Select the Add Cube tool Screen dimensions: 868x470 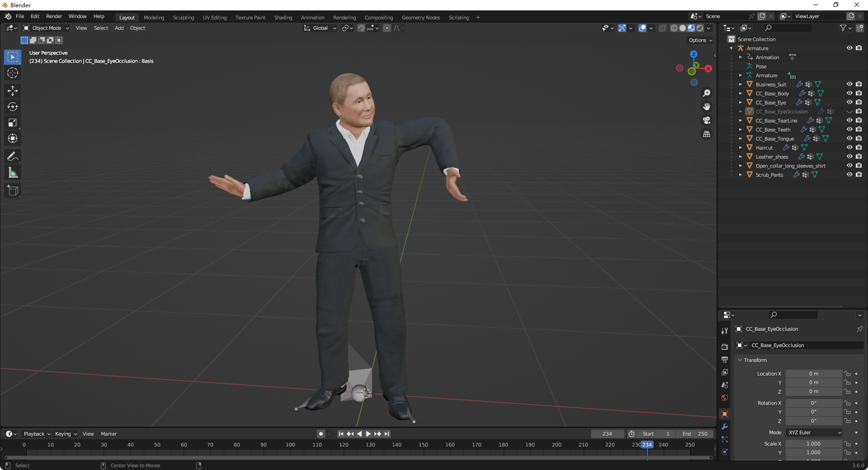pyautogui.click(x=13, y=191)
